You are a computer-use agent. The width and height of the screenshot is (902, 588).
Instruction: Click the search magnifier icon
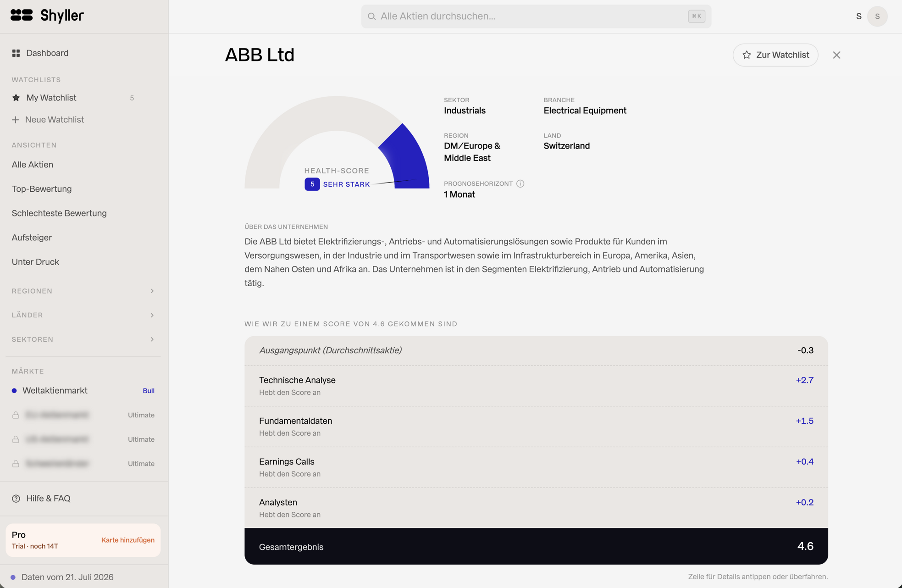(372, 17)
